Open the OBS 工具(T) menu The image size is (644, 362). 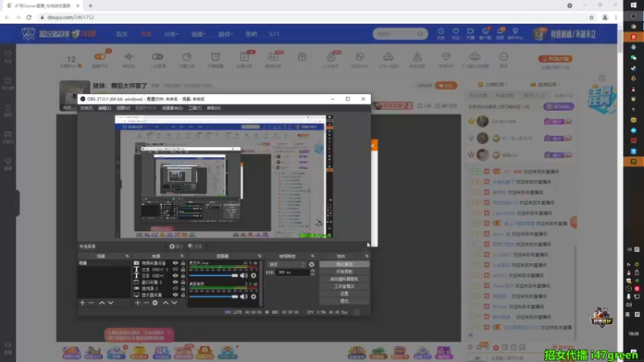195,109
